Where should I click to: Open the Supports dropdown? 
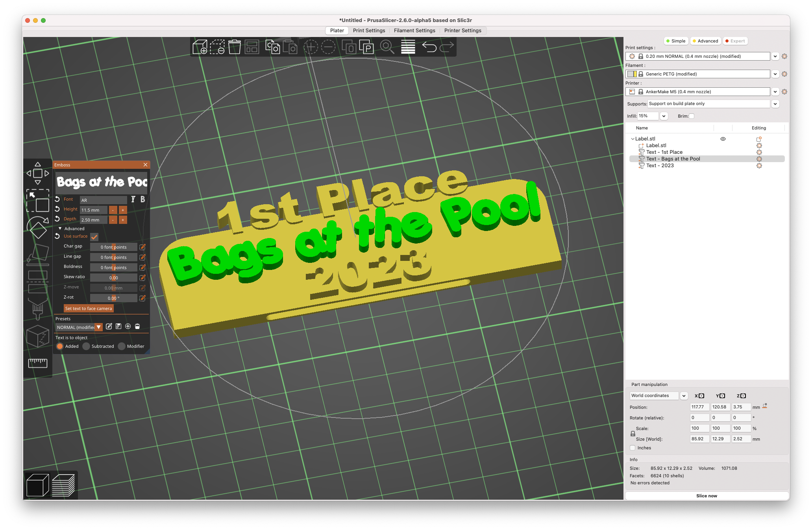coord(775,104)
